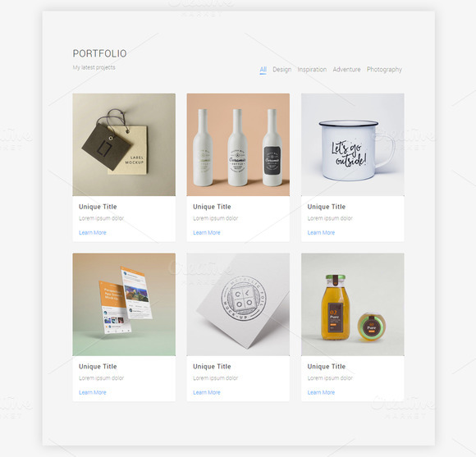Image resolution: width=476 pixels, height=457 pixels.
Task: Open the ceramic bottles thumbnail
Action: click(238, 144)
